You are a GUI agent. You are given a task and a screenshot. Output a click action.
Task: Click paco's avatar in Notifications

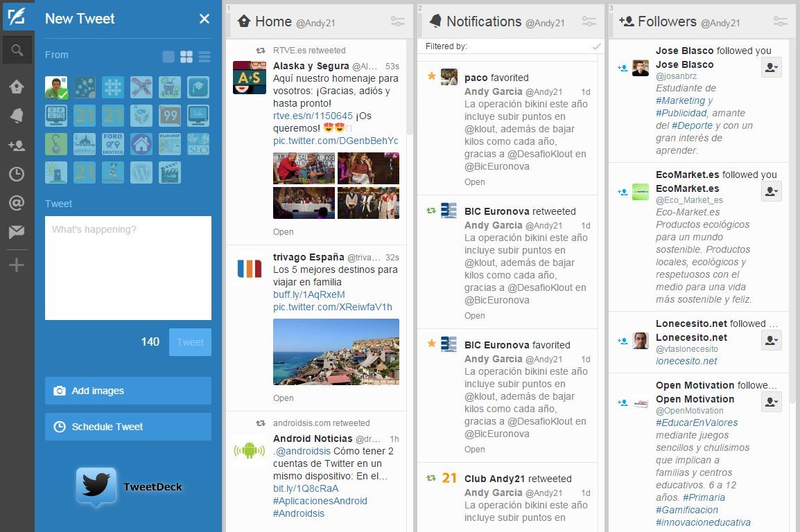[449, 77]
